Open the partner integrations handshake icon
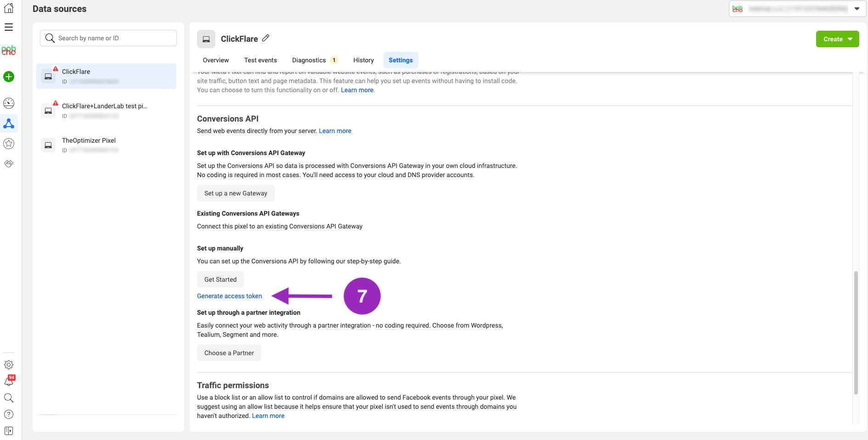Viewport: 868px width, 440px height. pos(9,164)
